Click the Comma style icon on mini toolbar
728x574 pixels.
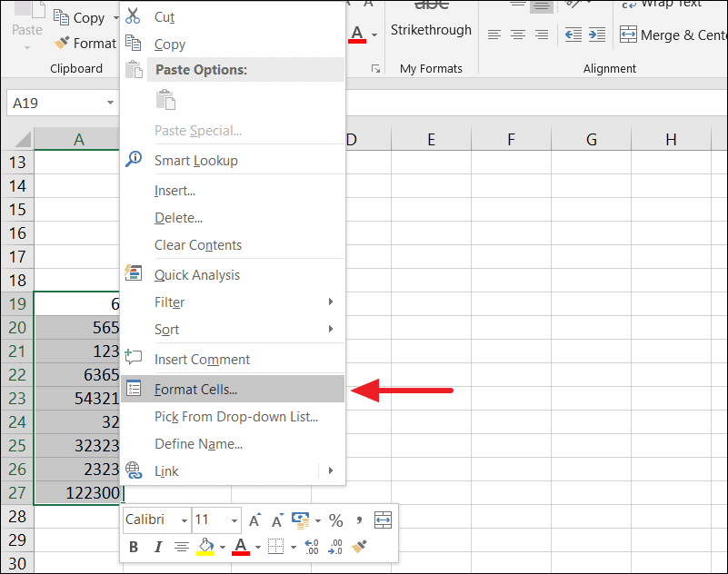click(x=360, y=520)
